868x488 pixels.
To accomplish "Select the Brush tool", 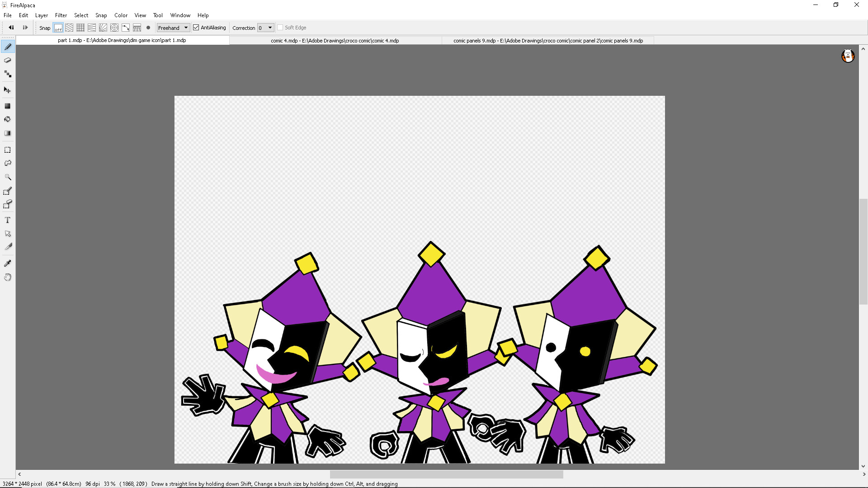I will tap(8, 46).
